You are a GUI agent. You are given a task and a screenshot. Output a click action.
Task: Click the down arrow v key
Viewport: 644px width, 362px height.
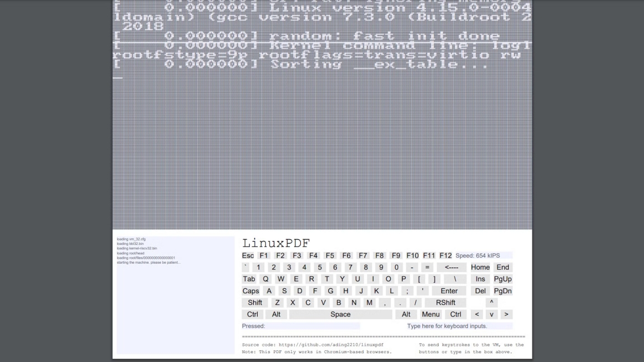click(491, 314)
